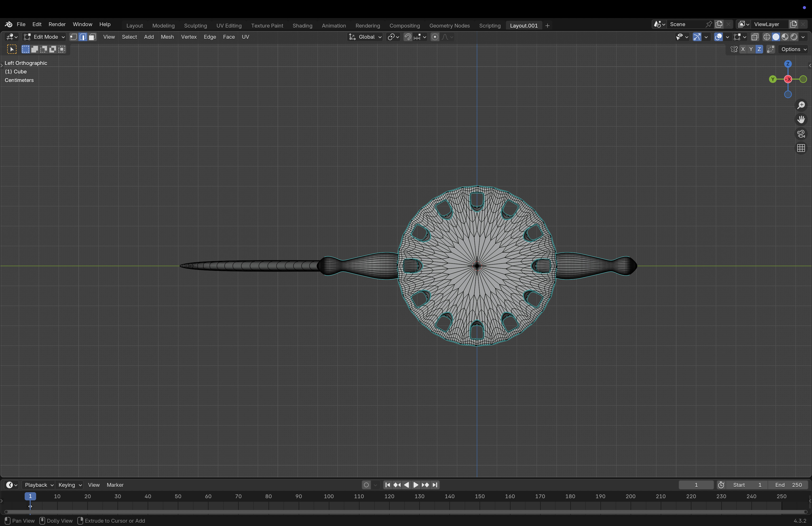Enable X axis mirror
The image size is (812, 526).
coord(743,49)
